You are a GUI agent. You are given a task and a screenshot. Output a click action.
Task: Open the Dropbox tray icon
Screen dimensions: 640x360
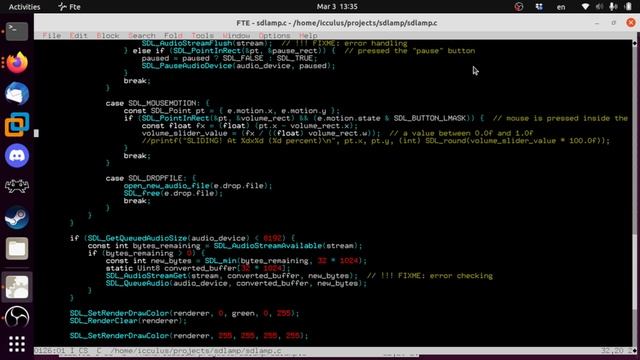539,7
